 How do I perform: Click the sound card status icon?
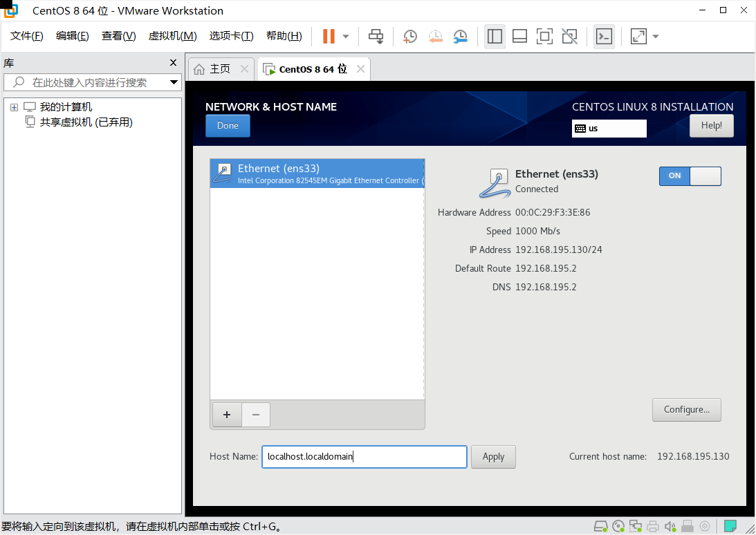click(670, 526)
